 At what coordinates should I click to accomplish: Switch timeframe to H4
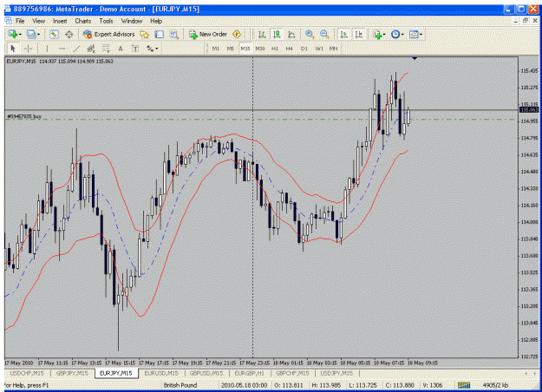290,49
